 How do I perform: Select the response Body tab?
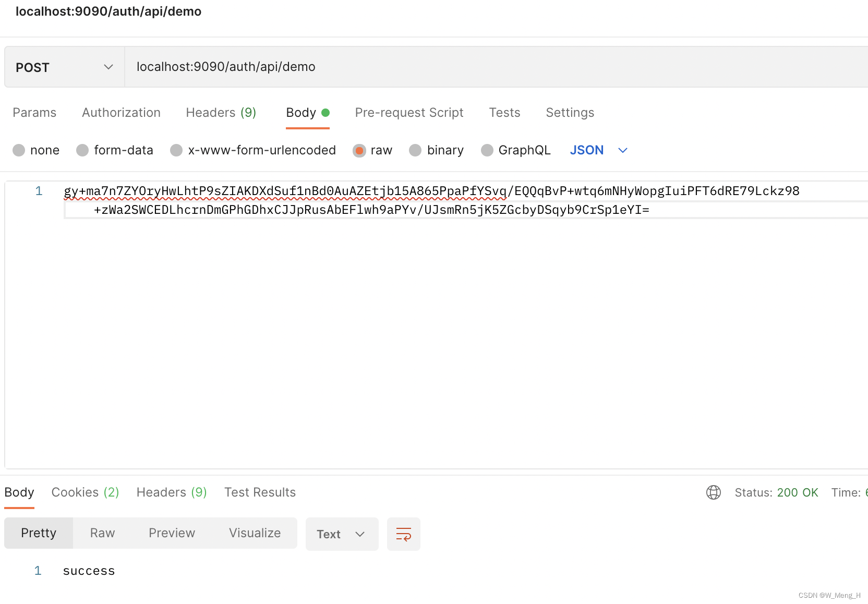19,492
